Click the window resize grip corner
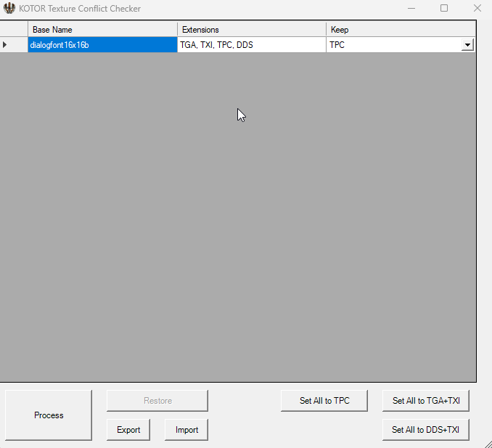 coord(488,444)
